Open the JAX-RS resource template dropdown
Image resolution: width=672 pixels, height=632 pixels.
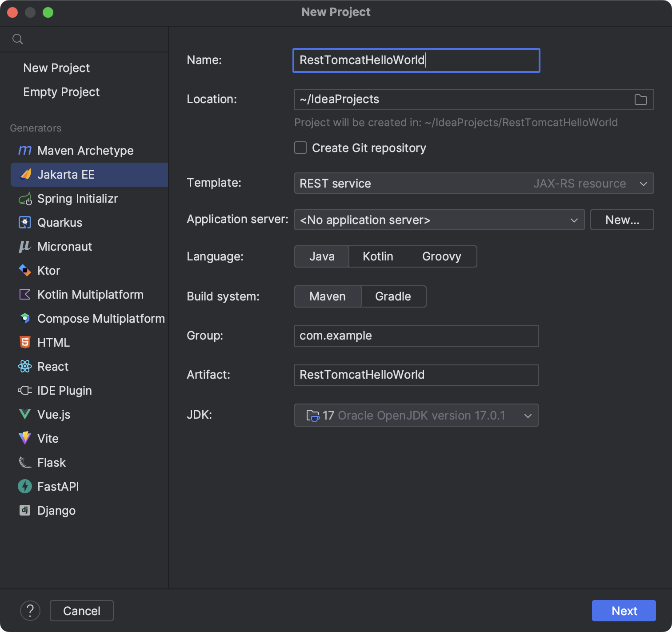643,183
